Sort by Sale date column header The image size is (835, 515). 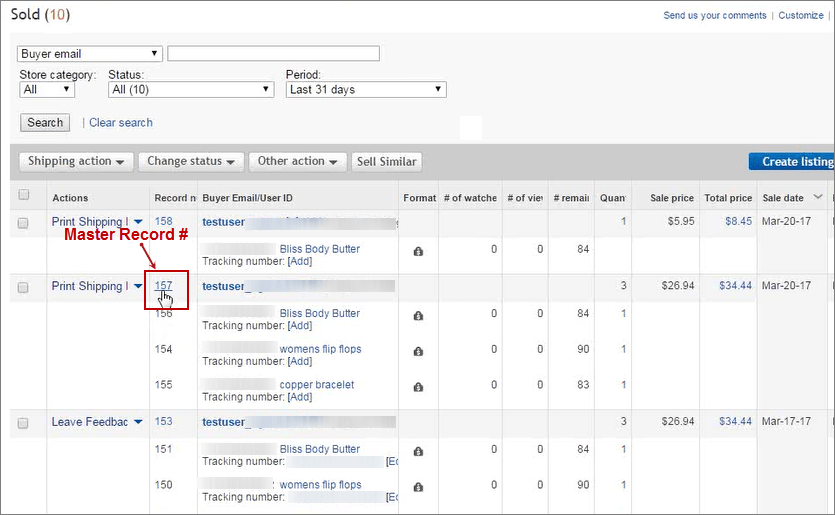click(783, 198)
